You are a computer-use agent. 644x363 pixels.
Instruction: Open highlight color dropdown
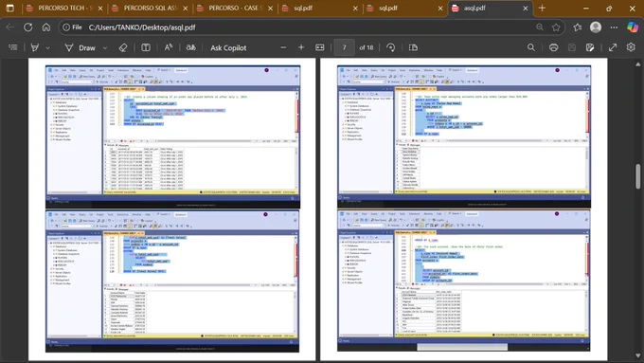pos(48,47)
